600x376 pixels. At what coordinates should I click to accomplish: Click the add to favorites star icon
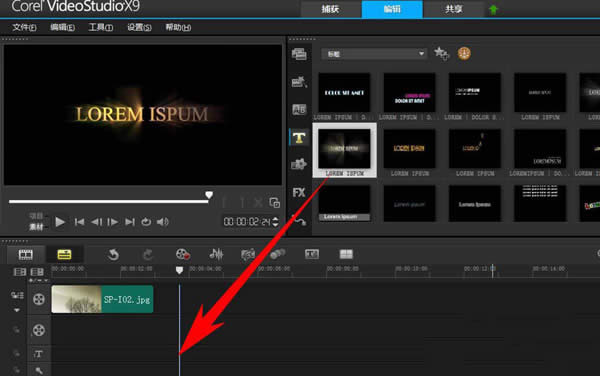[x=441, y=54]
